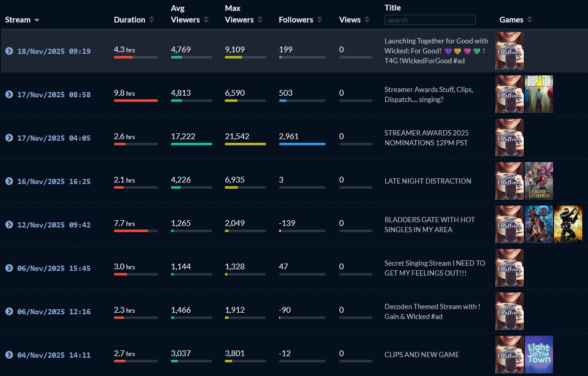Click the '3,037' avg viewers value
Screen dimensions: 588x376
[181, 353]
